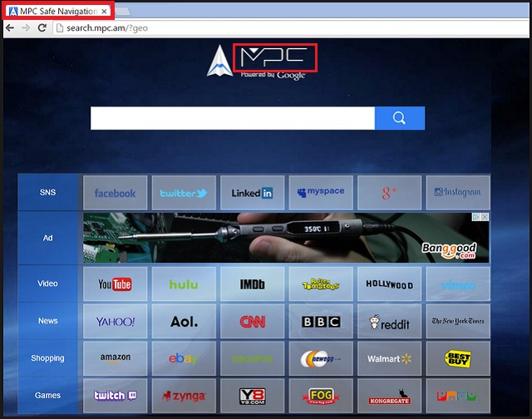Screen dimensions: 532x419
Task: Open the Amazon tile
Action: point(115,358)
